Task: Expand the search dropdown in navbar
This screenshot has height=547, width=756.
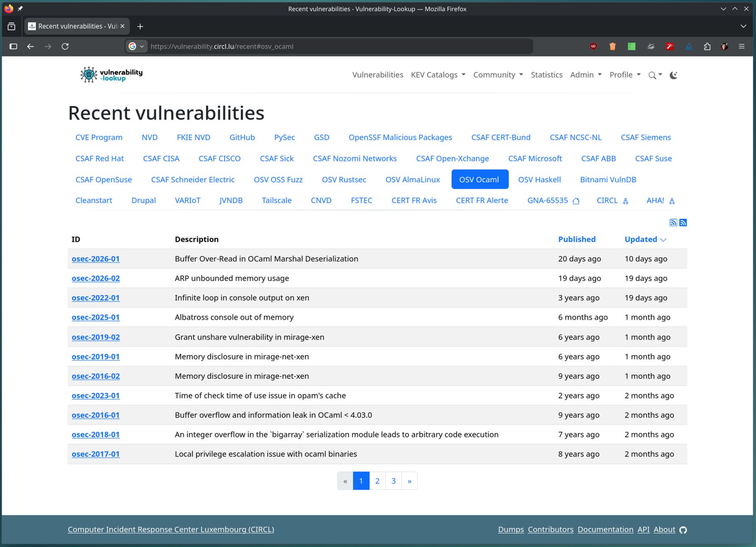Action: point(655,75)
